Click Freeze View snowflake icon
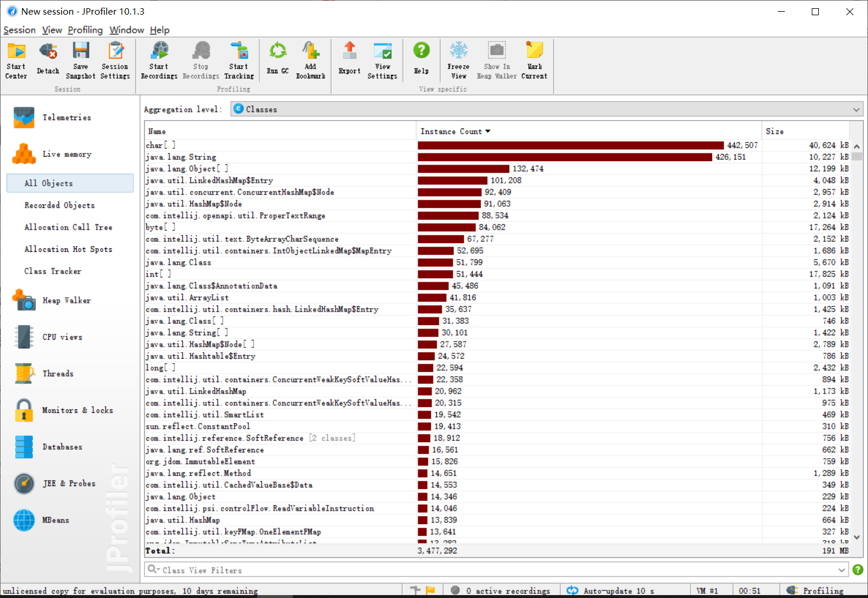Image resolution: width=868 pixels, height=598 pixels. (x=459, y=60)
